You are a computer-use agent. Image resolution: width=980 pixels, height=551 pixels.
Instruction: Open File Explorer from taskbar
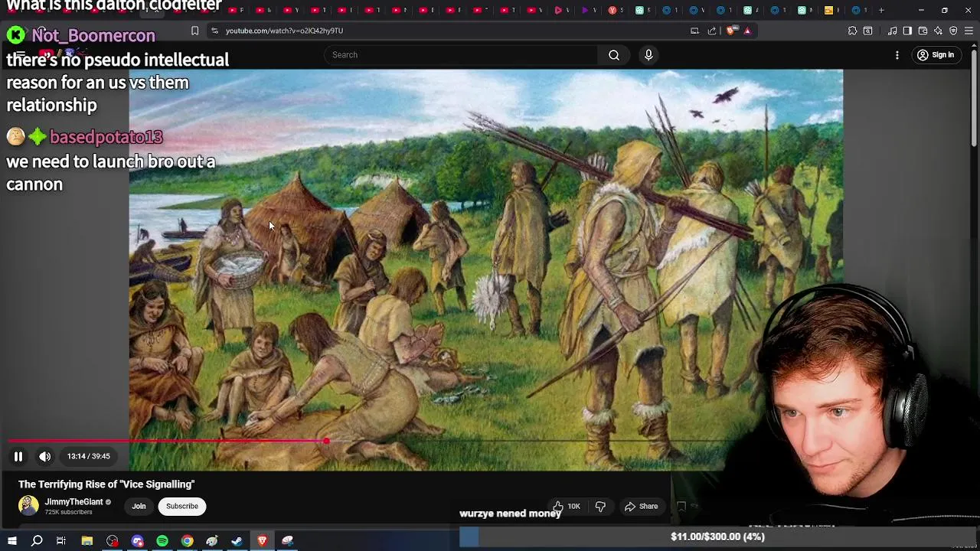87,541
